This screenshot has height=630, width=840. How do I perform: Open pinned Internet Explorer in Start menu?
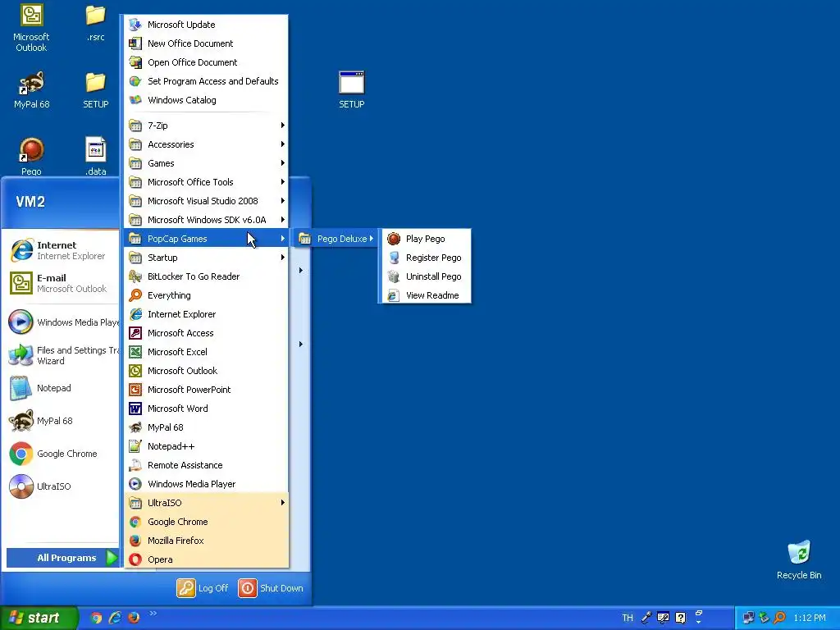(x=62, y=250)
